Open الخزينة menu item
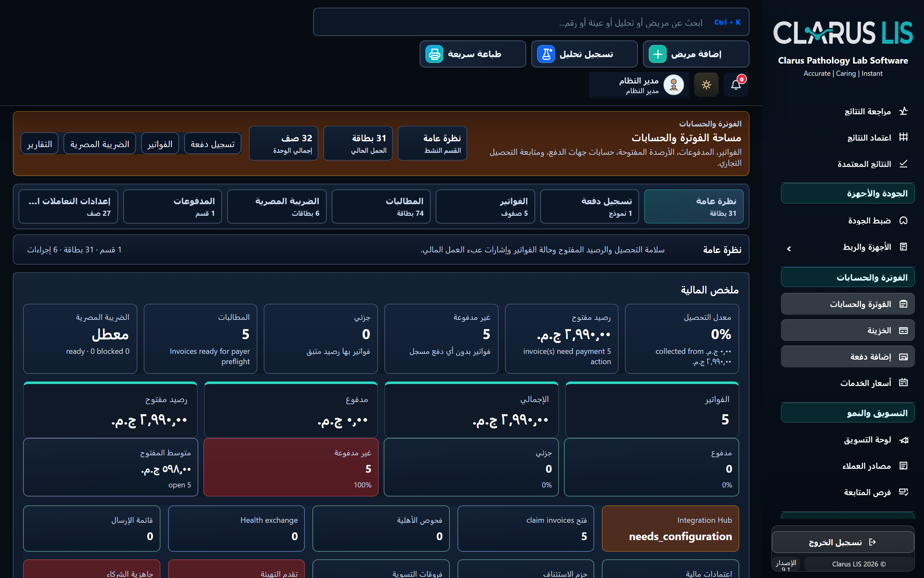 pyautogui.click(x=848, y=330)
